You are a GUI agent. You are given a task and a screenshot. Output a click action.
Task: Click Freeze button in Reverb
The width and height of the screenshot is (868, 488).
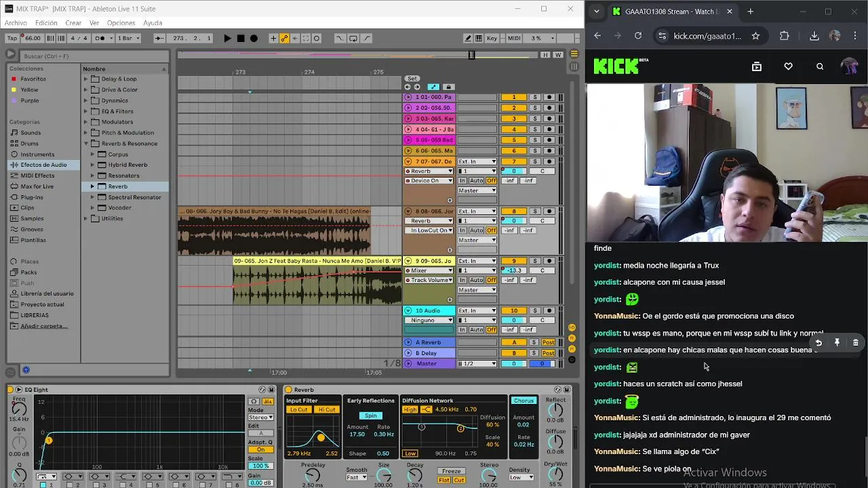pyautogui.click(x=452, y=471)
